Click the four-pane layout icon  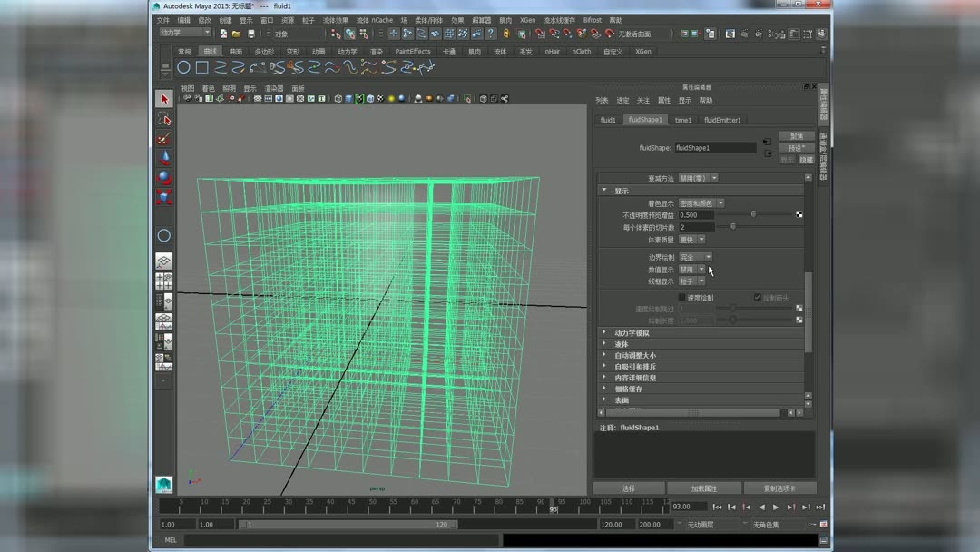(x=164, y=281)
